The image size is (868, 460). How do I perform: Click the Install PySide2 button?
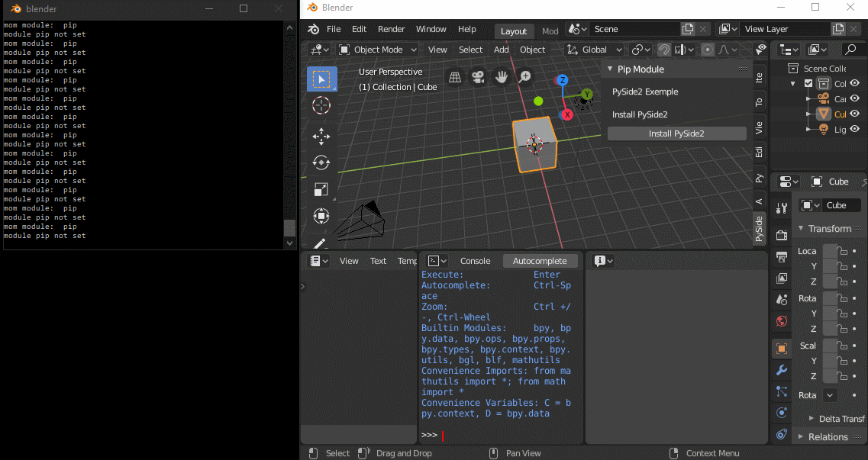[x=676, y=133]
